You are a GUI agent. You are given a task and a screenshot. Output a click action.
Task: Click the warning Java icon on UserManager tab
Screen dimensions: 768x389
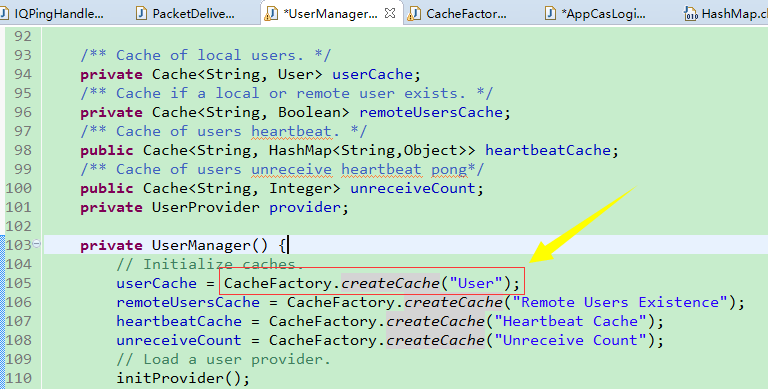click(270, 14)
